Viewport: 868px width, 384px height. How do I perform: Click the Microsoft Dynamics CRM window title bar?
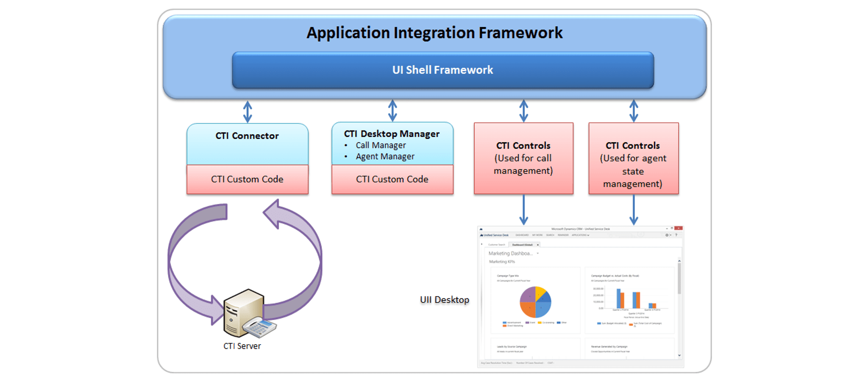[581, 229]
